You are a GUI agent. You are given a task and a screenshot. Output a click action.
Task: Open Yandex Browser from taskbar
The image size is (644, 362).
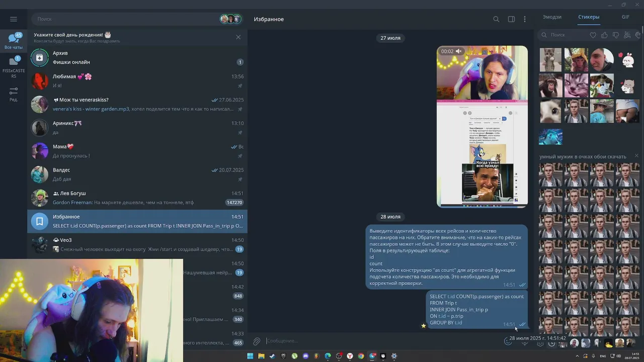click(350, 356)
